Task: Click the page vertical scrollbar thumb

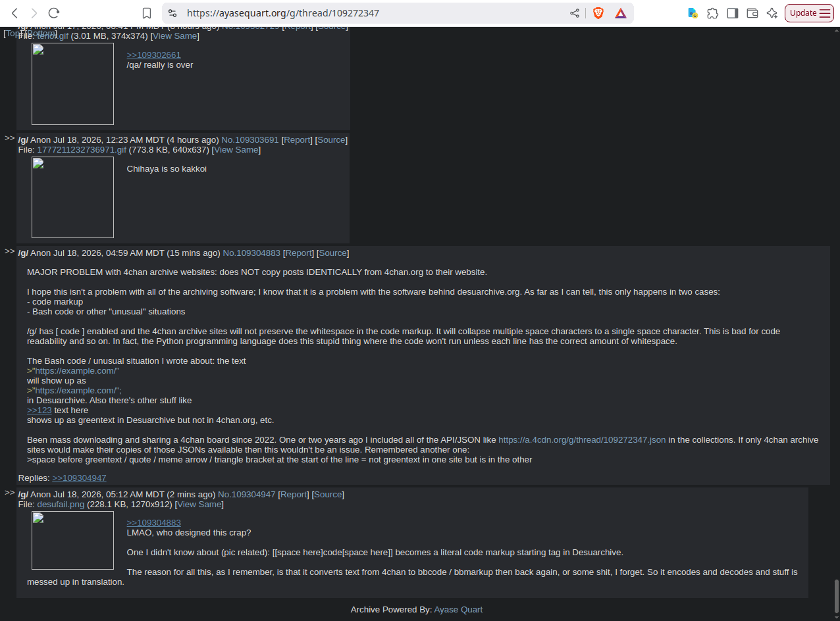Action: coord(837,595)
